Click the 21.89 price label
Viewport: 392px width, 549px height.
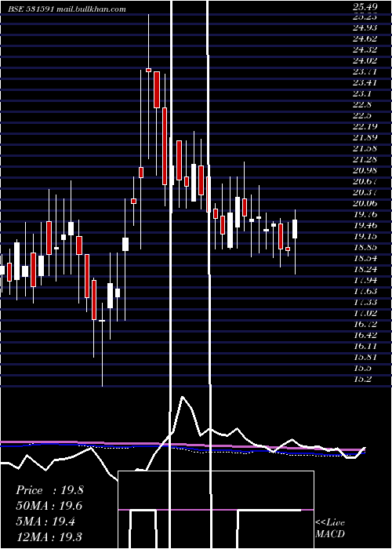tap(365, 137)
